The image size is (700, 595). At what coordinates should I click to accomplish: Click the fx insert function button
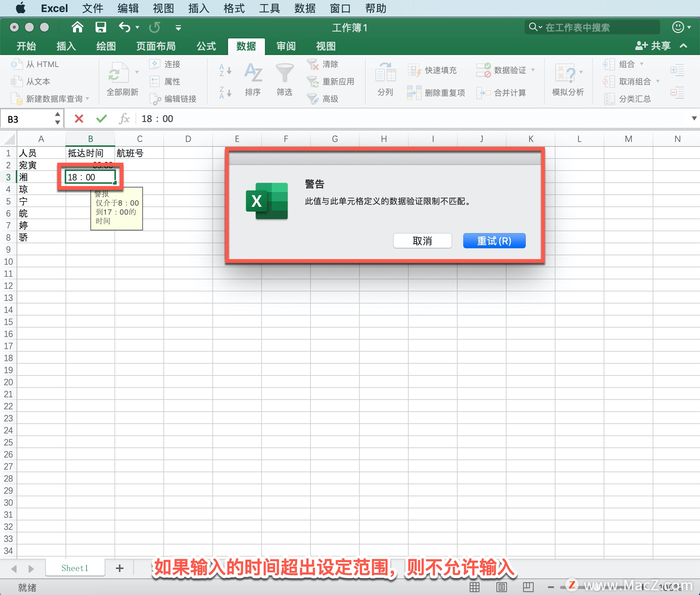[x=124, y=119]
